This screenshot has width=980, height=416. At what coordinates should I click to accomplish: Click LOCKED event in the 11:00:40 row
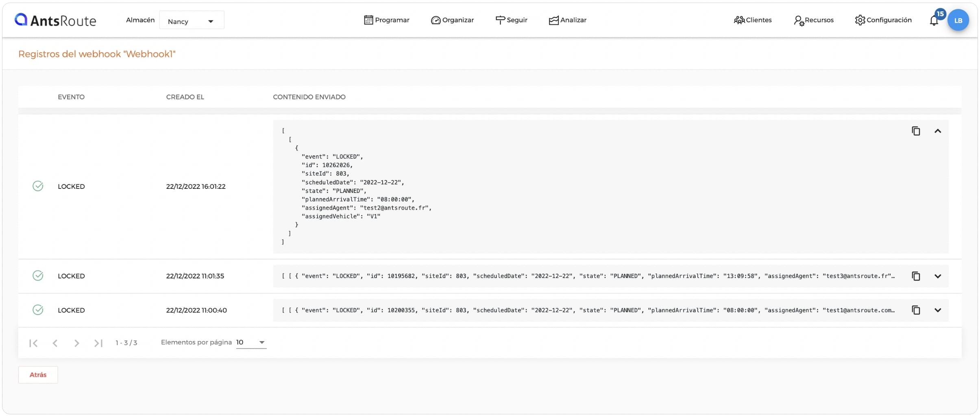pyautogui.click(x=71, y=310)
